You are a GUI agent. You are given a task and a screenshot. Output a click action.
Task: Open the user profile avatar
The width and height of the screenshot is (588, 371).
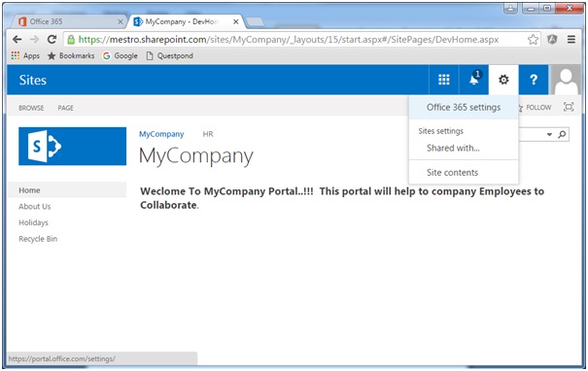566,80
